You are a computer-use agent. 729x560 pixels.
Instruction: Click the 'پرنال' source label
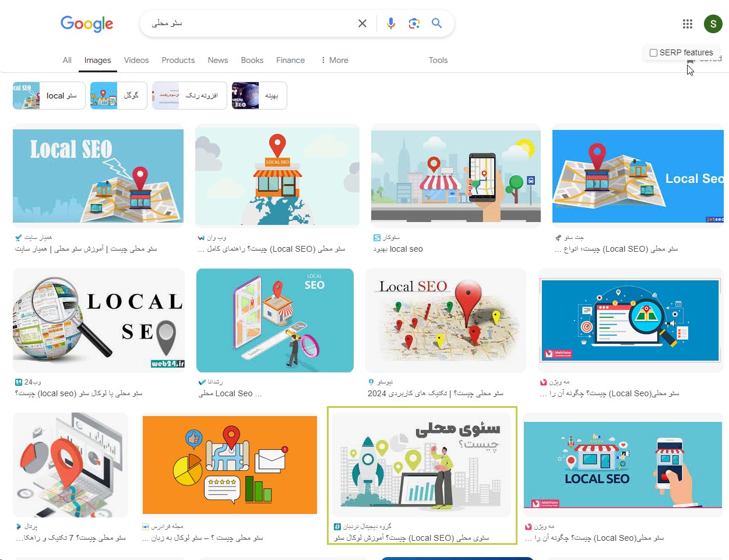[x=31, y=527]
